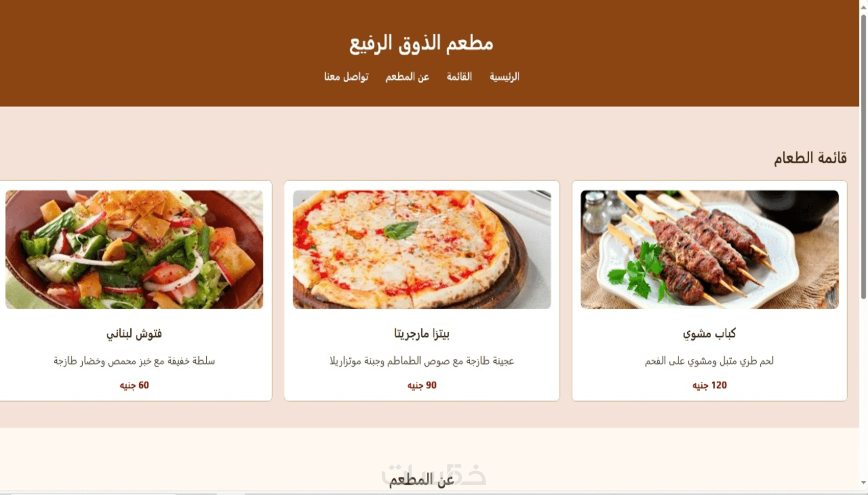Viewport: 868px width, 495px height.
Task: Click the kebab description text
Action: pos(709,361)
